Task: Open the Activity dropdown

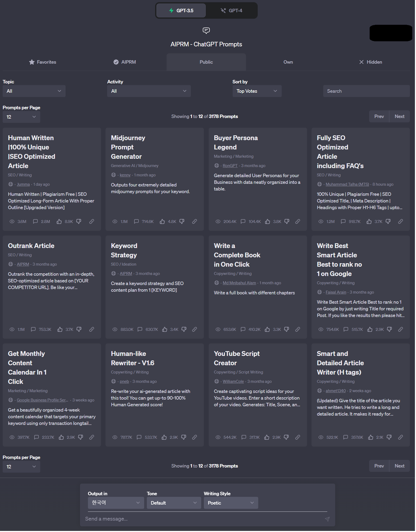Action: click(149, 91)
